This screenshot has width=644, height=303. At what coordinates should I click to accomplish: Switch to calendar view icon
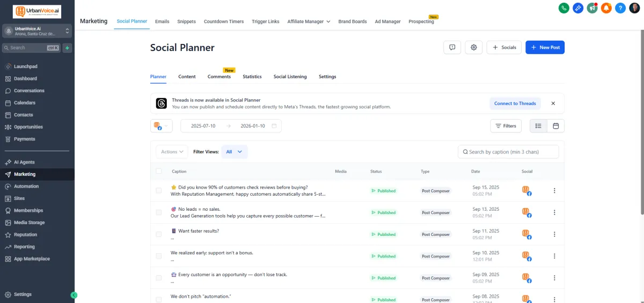(x=556, y=125)
